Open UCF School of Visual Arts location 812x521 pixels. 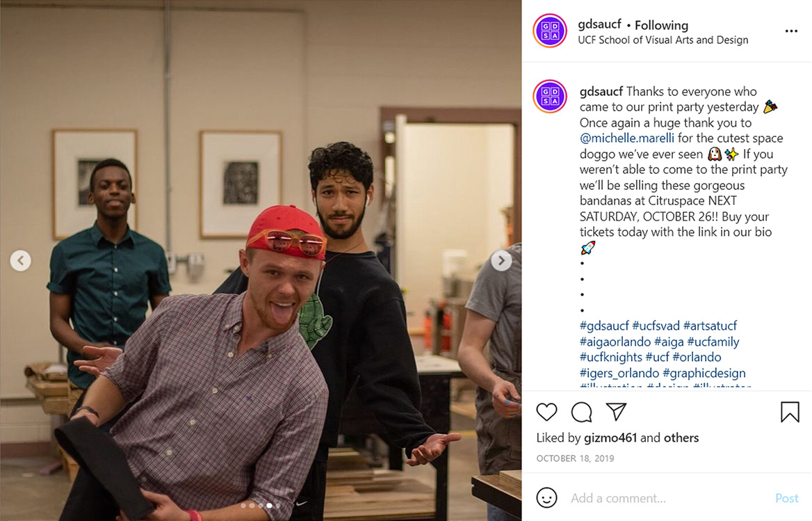click(663, 40)
